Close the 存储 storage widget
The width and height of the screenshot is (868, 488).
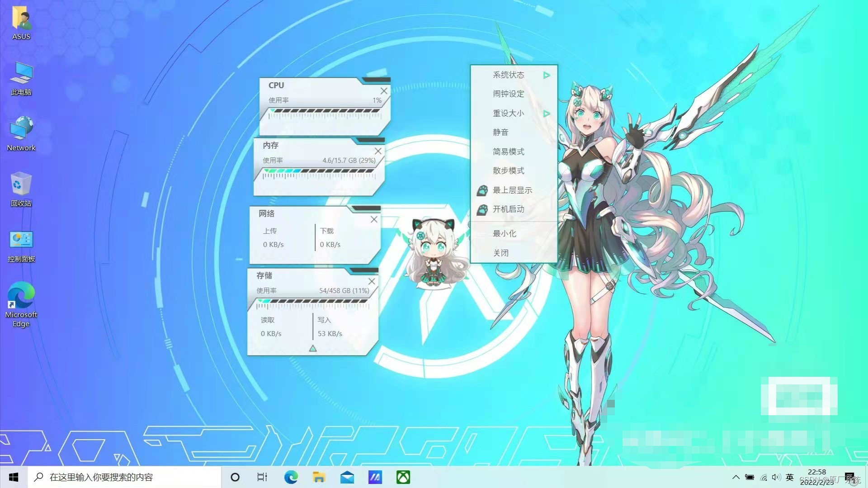pyautogui.click(x=372, y=281)
